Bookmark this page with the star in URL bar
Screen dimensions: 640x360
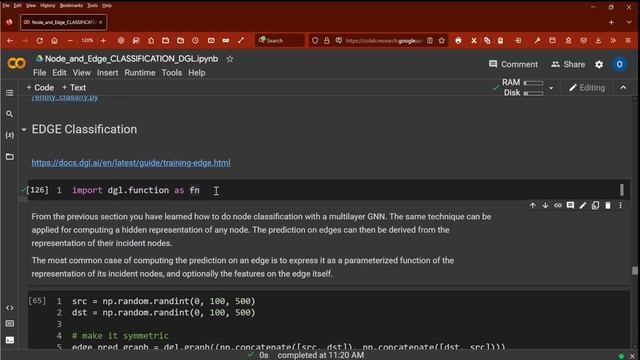(x=442, y=40)
